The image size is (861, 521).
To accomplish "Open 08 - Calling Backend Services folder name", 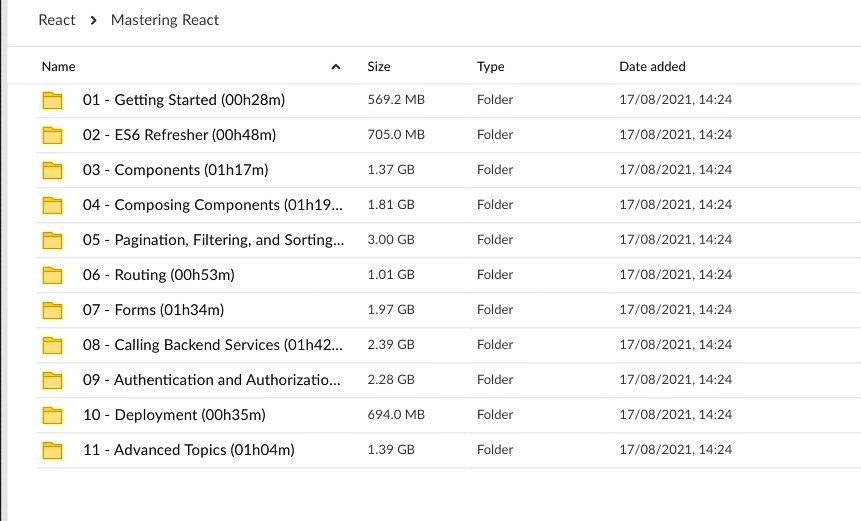I will click(x=213, y=345).
